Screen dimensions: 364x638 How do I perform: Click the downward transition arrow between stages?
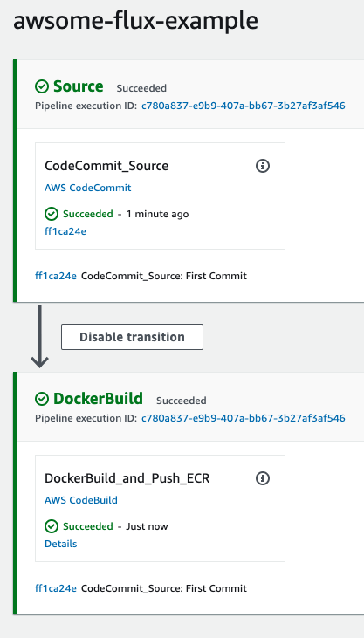coord(40,337)
